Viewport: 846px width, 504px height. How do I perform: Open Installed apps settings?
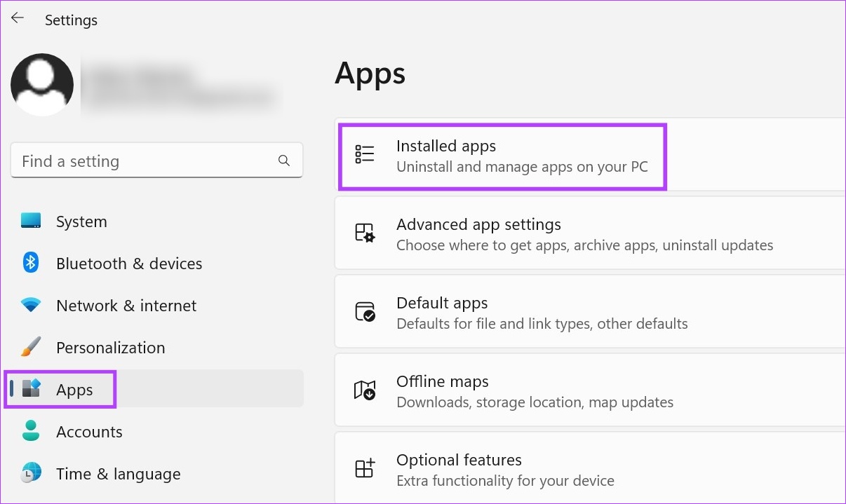coord(502,155)
